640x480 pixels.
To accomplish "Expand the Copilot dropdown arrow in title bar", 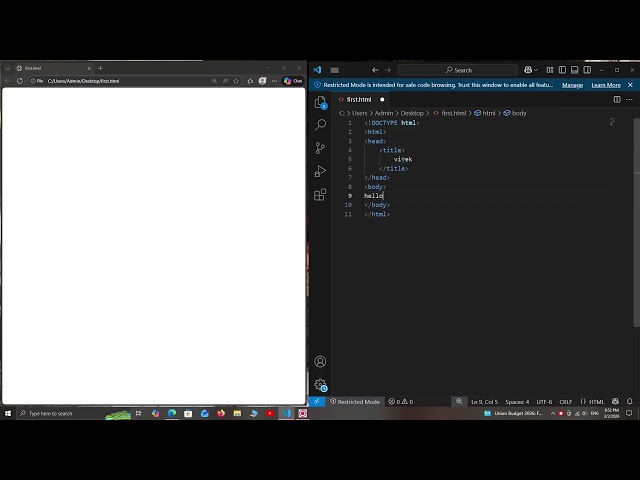I will [x=536, y=70].
